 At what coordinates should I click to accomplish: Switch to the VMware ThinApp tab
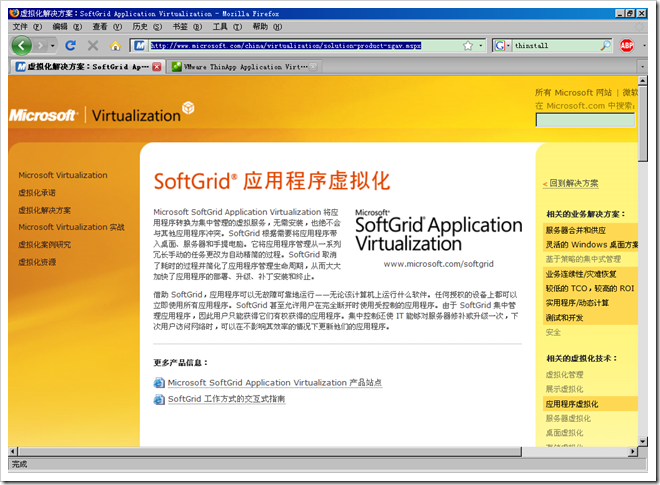point(244,67)
